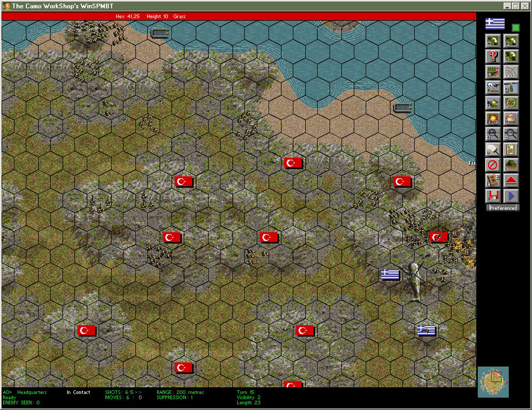Viewport: 532px width, 410px height.
Task: Click the "Turn 15" indicator
Action: click(x=245, y=392)
